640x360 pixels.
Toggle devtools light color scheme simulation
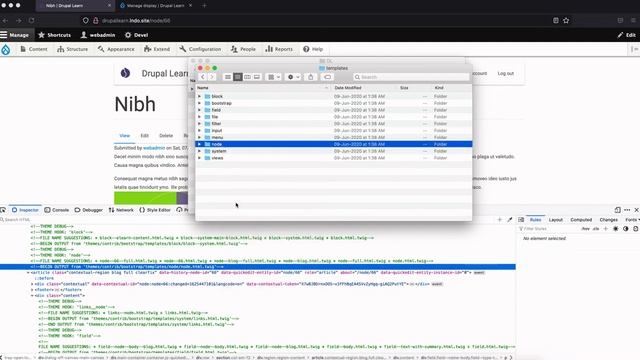[x=616, y=229]
